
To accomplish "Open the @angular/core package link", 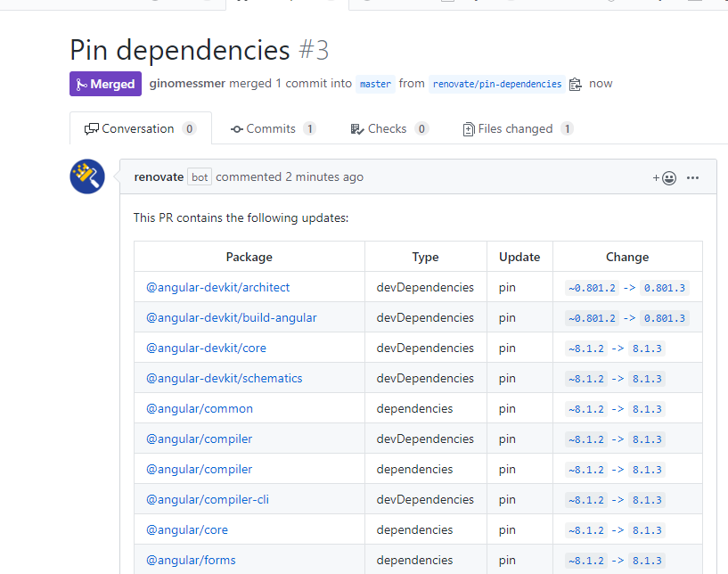I will (187, 529).
